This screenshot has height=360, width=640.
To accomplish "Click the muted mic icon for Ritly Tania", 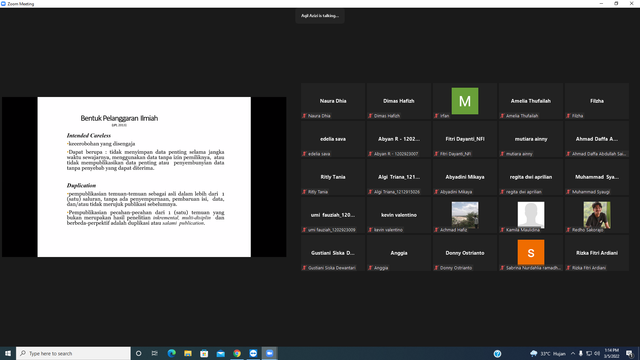I will (304, 192).
